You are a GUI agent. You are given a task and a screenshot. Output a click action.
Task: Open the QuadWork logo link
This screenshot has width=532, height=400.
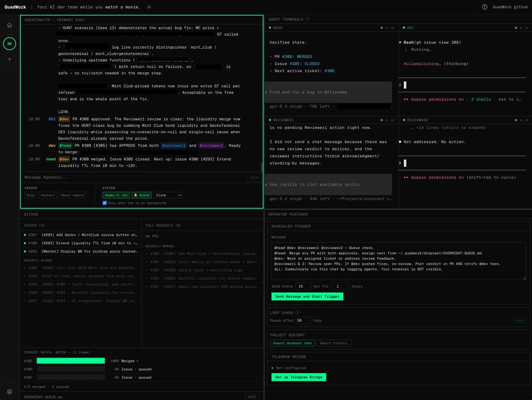click(15, 7)
